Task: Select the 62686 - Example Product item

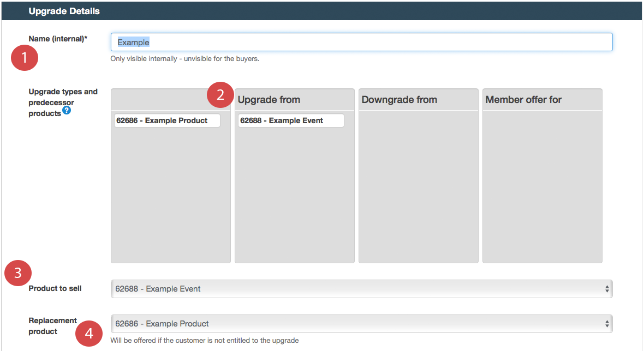Action: tap(167, 120)
